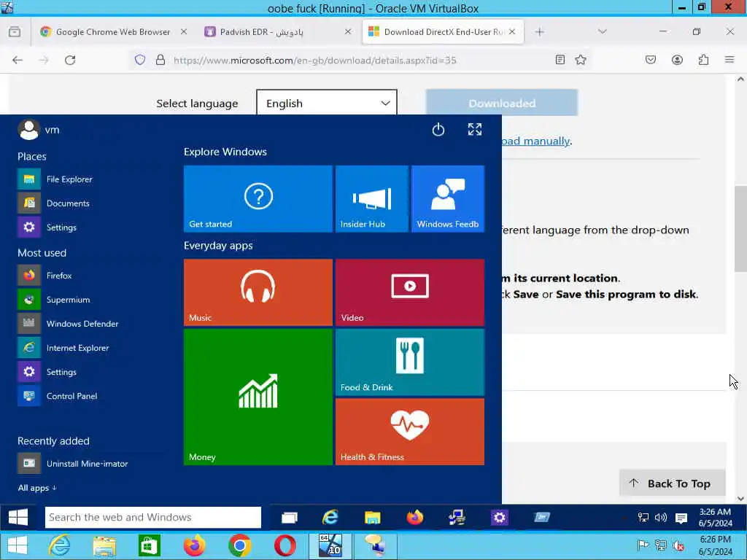Viewport: 747px width, 560px height.
Task: Click the Back To Top button
Action: (x=672, y=483)
